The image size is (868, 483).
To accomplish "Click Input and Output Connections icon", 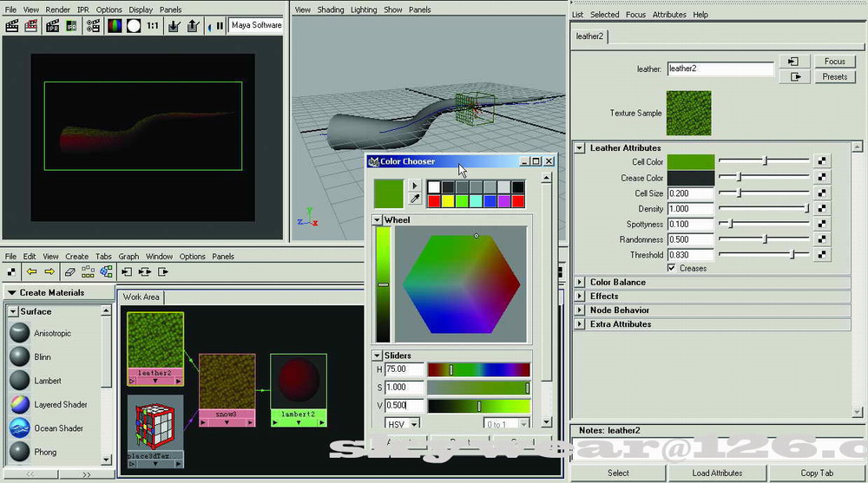I will [145, 271].
